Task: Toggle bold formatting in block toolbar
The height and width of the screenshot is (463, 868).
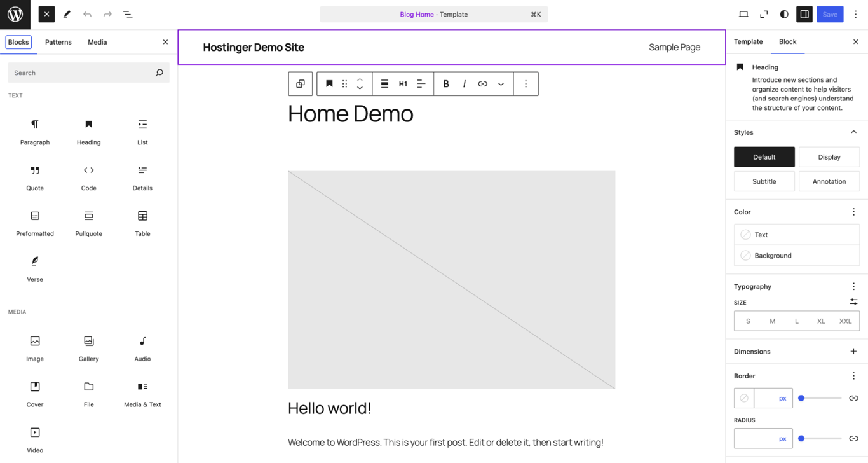Action: pyautogui.click(x=445, y=83)
